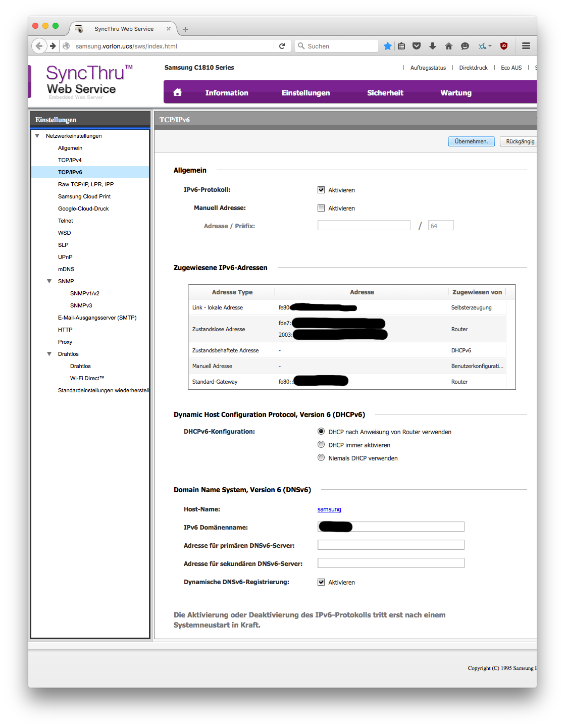565x728 pixels.
Task: Click the Übernehmen button
Action: point(471,141)
